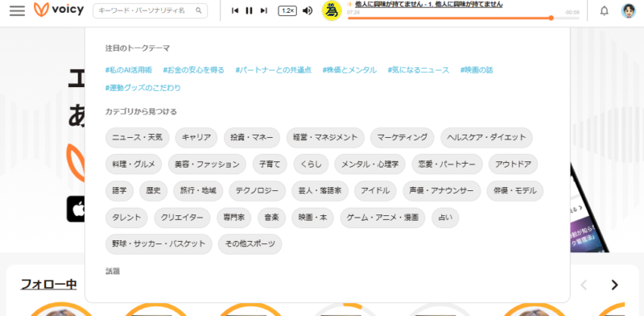Select the 語学 category
Screen dimensions: 644x316
point(119,191)
